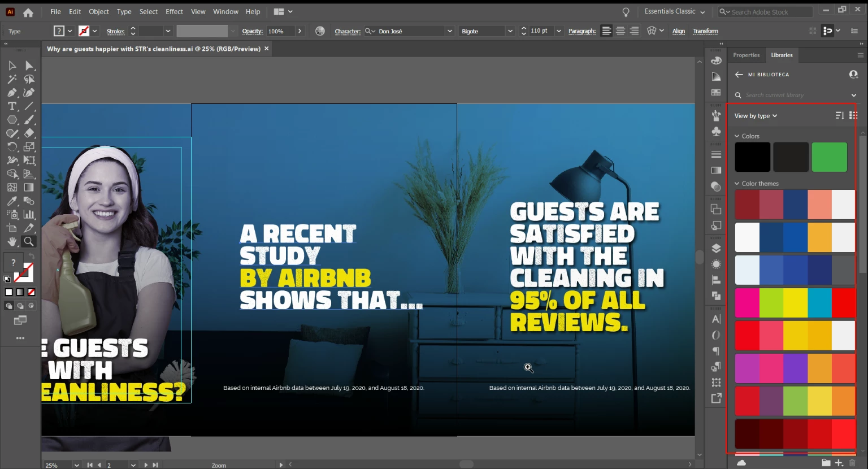Open the File menu
This screenshot has height=469, width=868.
tap(55, 11)
